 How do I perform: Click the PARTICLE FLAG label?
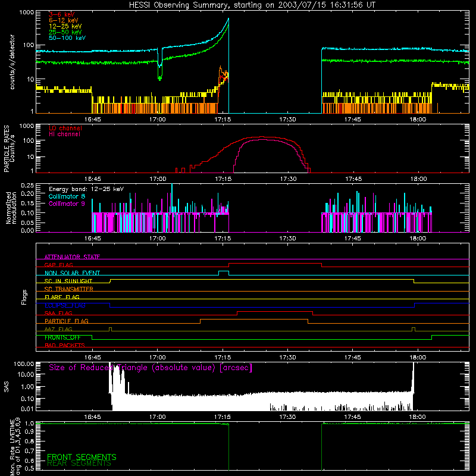[67, 321]
